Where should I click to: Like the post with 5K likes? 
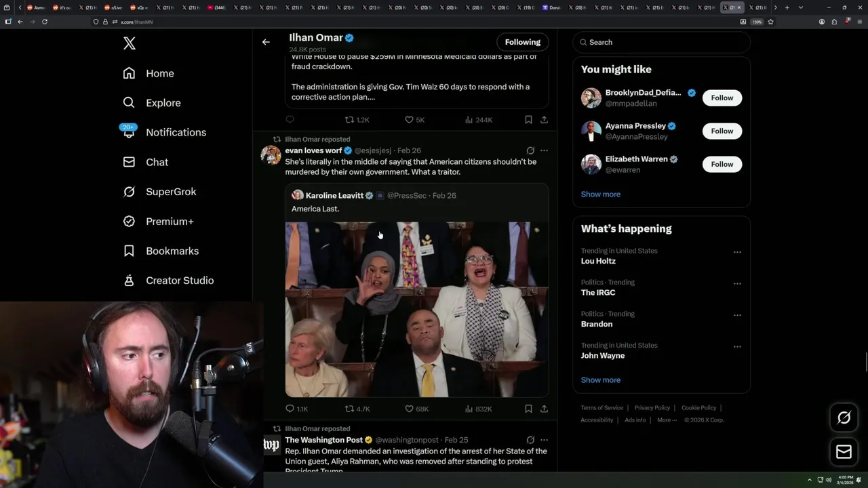414,119
